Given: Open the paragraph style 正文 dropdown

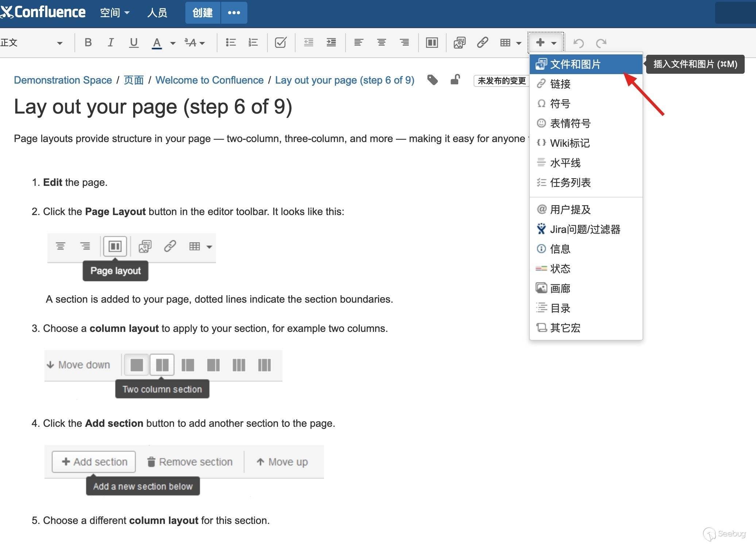Looking at the screenshot, I should point(32,43).
